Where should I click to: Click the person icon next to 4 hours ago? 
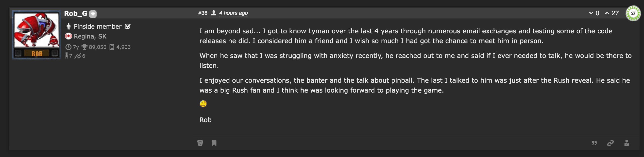(x=214, y=13)
